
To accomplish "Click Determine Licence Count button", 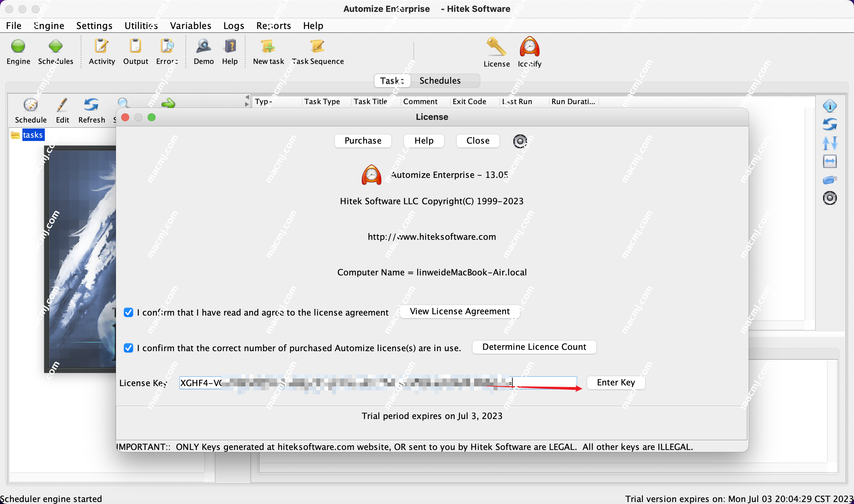I will click(534, 347).
